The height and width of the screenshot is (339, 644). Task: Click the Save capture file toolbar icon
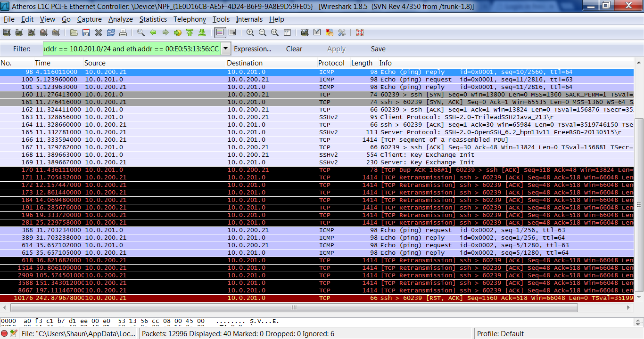pyautogui.click(x=86, y=32)
